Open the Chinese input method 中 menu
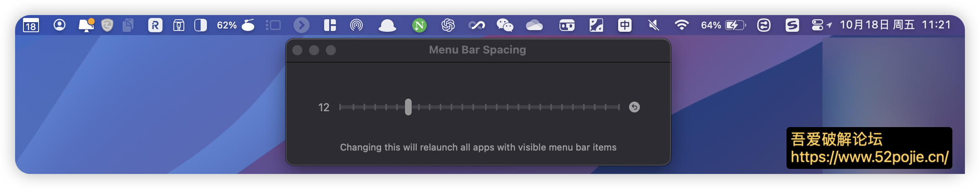The width and height of the screenshot is (980, 189). click(x=625, y=26)
